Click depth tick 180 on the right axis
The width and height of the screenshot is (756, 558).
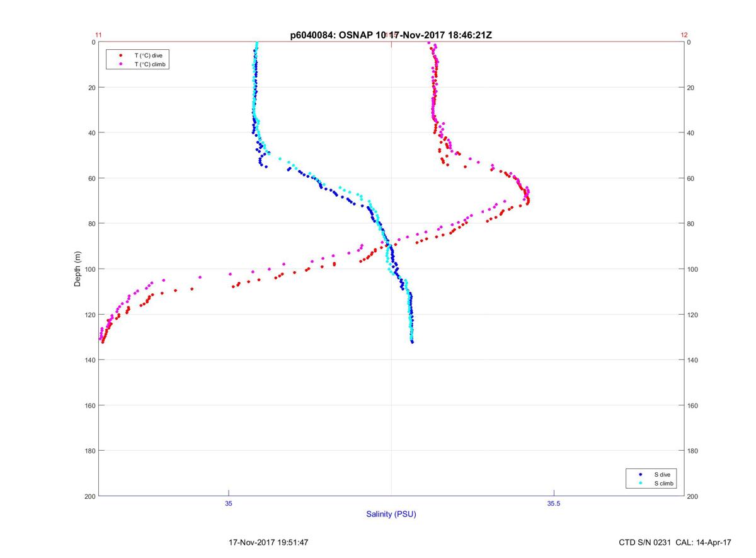pos(692,451)
